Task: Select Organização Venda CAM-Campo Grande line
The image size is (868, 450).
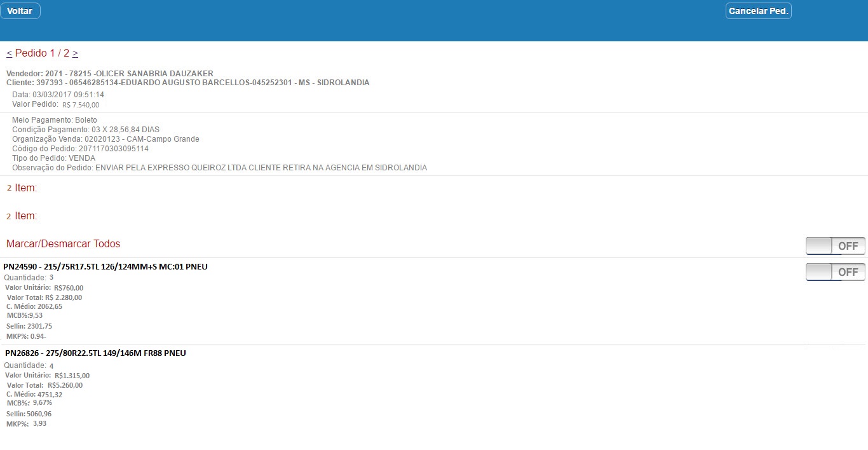Action: [105, 139]
